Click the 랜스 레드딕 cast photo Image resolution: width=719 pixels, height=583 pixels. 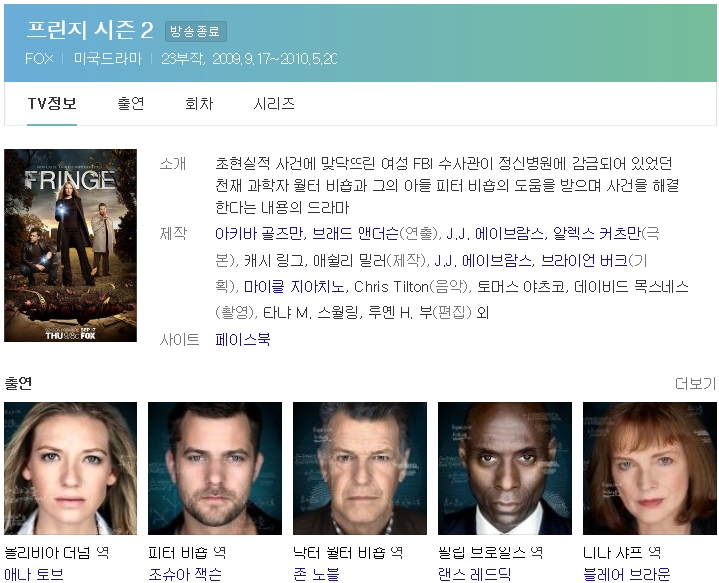[x=504, y=468]
